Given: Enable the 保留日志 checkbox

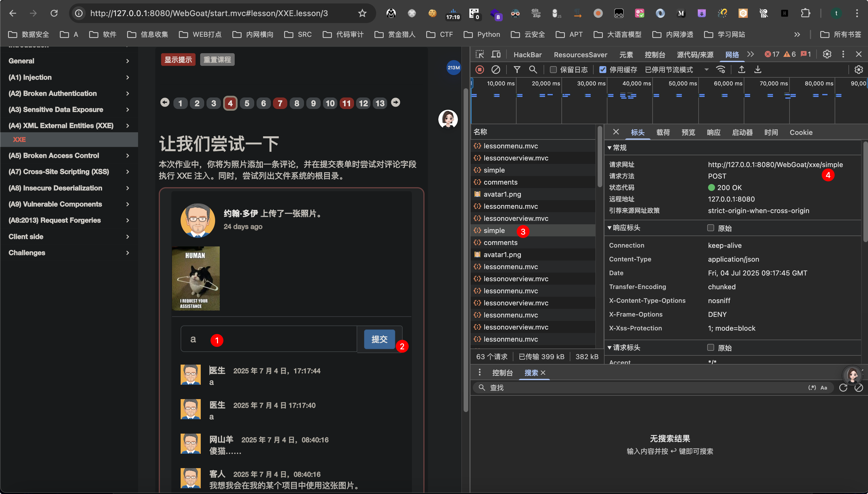Looking at the screenshot, I should click(x=553, y=70).
